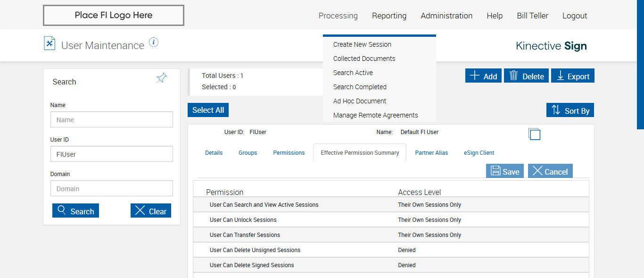Click the Logout link
The width and height of the screenshot is (644, 278).
(x=575, y=16)
